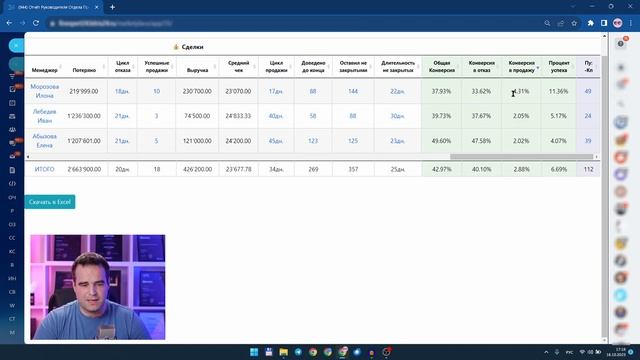The width and height of the screenshot is (640, 360).
Task: Open successful sales count 5 for Абызова
Action: coord(156,141)
